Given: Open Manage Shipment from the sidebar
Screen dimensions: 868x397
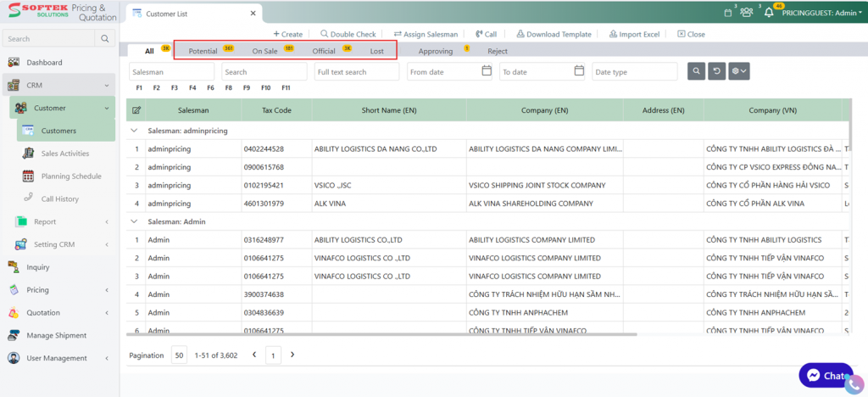Looking at the screenshot, I should tap(56, 335).
